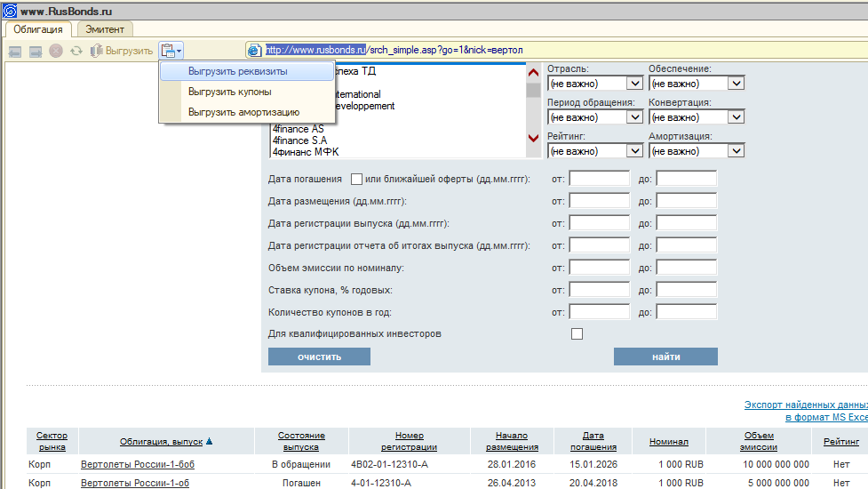The image size is (868, 489).
Task: Click the green refresh page icon
Action: click(76, 51)
